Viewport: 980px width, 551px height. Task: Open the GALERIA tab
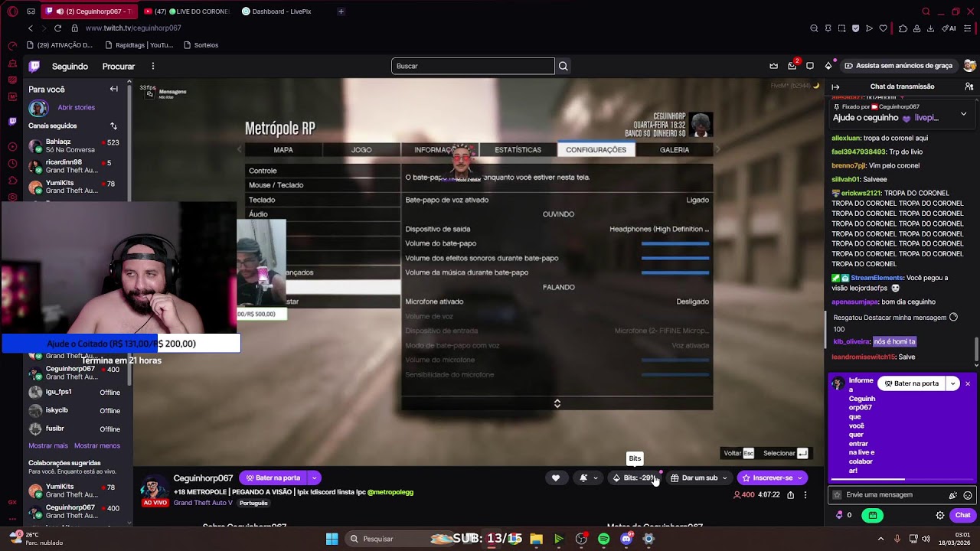coord(675,150)
